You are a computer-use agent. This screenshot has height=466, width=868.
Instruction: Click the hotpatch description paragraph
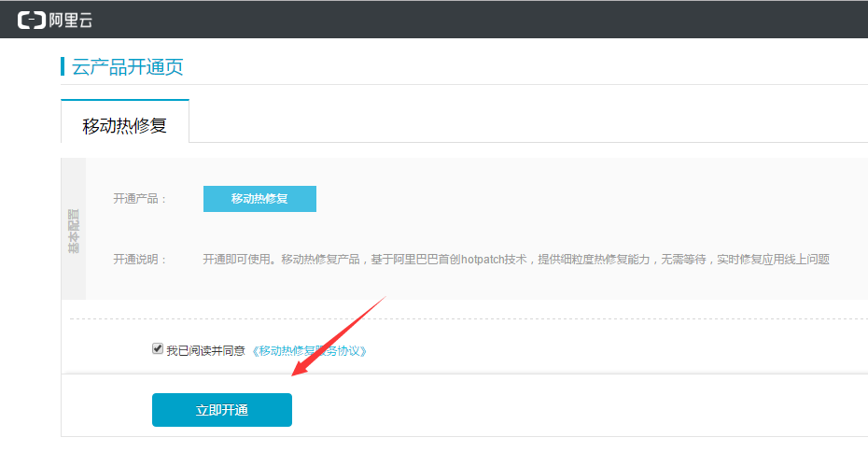click(x=516, y=260)
